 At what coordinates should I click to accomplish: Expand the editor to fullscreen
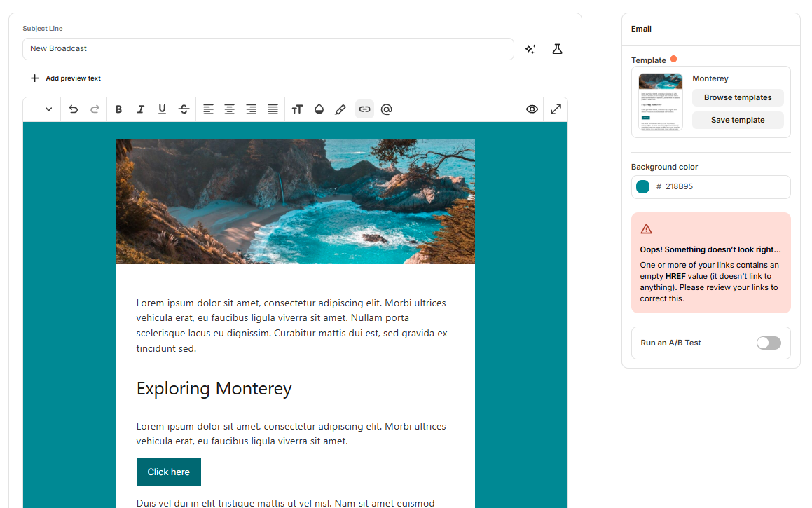pos(556,109)
